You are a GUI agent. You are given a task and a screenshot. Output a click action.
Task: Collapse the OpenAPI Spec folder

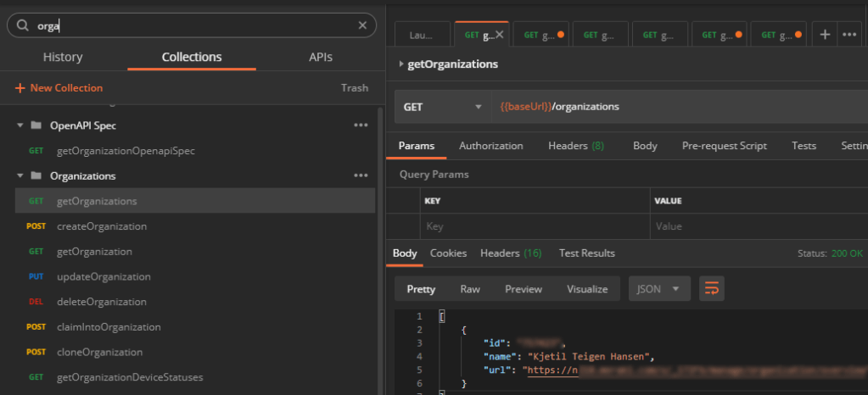tap(20, 125)
